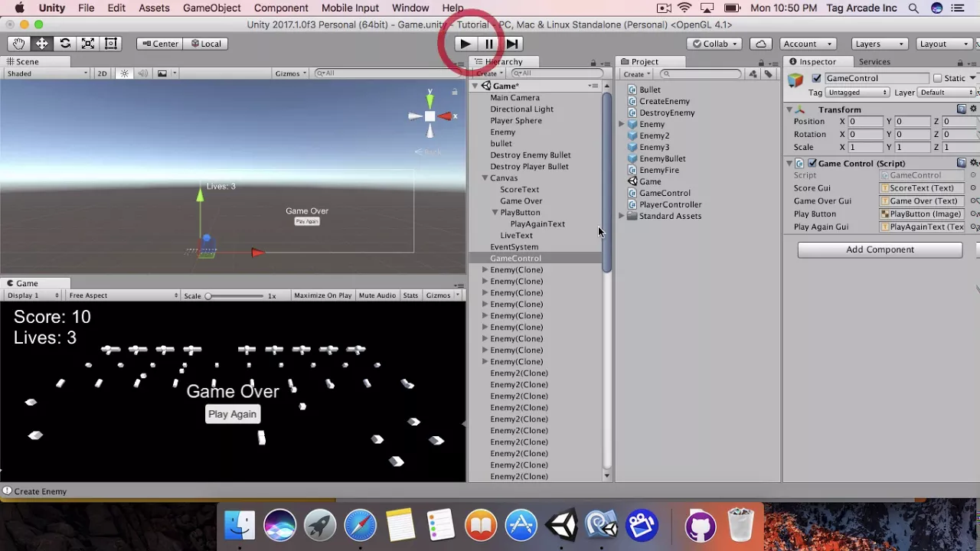Advance one frame with Step button
The image size is (980, 551).
(512, 44)
